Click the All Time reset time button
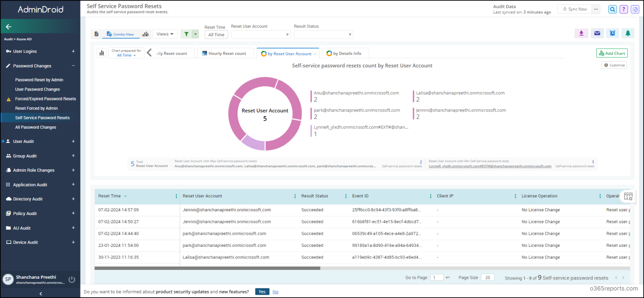The image size is (644, 298). (x=216, y=35)
